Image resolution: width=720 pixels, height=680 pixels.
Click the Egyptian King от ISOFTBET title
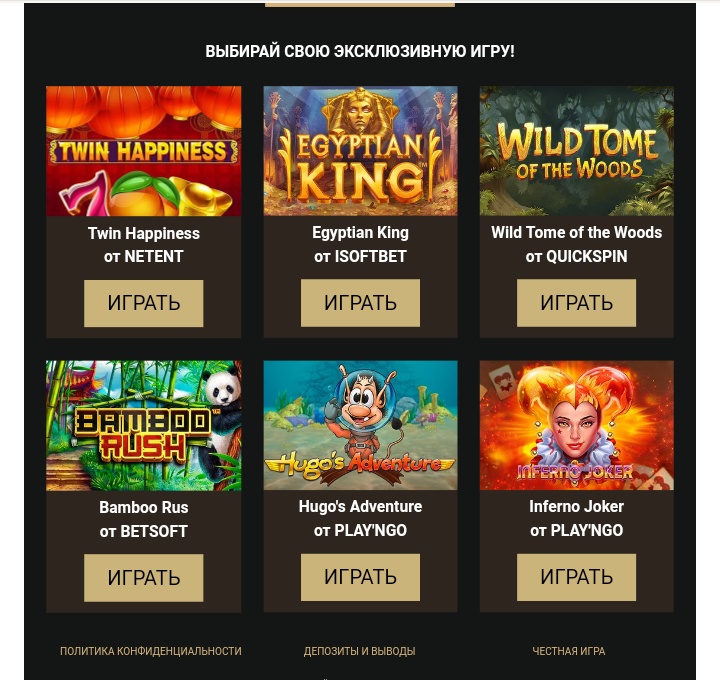coord(360,244)
